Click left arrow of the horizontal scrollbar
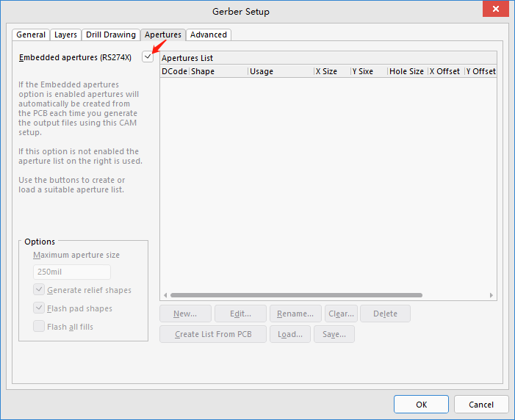Image resolution: width=515 pixels, height=420 pixels. [x=165, y=295]
